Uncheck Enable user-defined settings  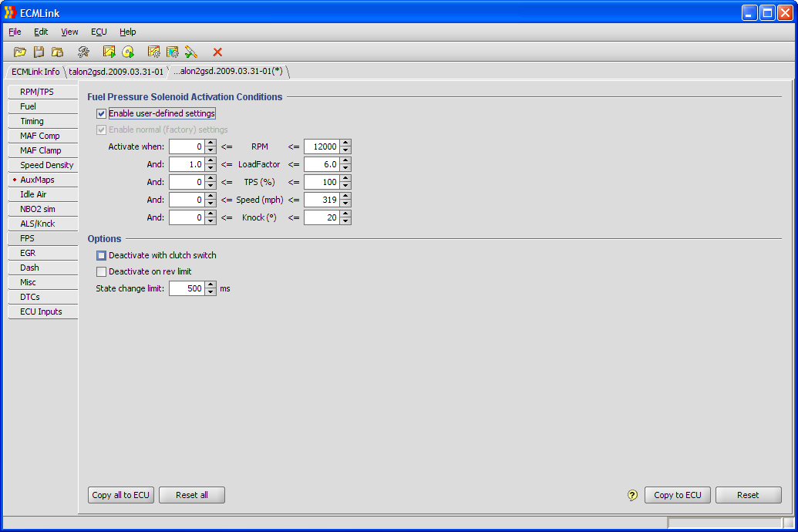coord(102,114)
